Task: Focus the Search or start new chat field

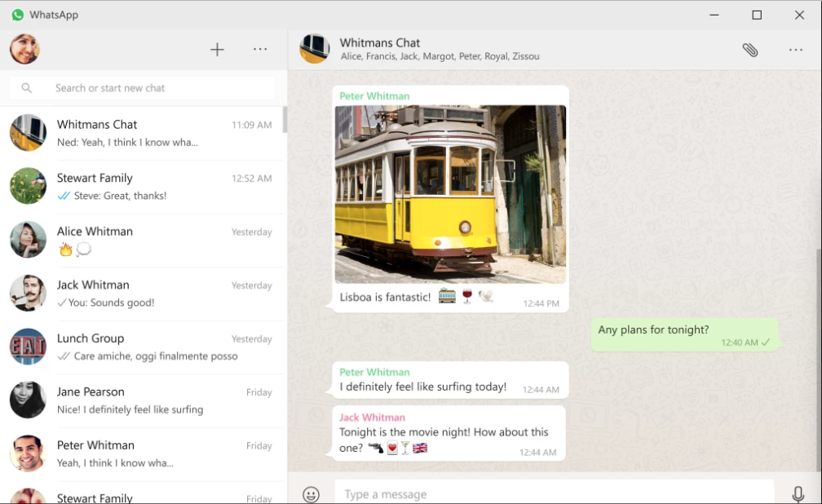Action: point(142,88)
